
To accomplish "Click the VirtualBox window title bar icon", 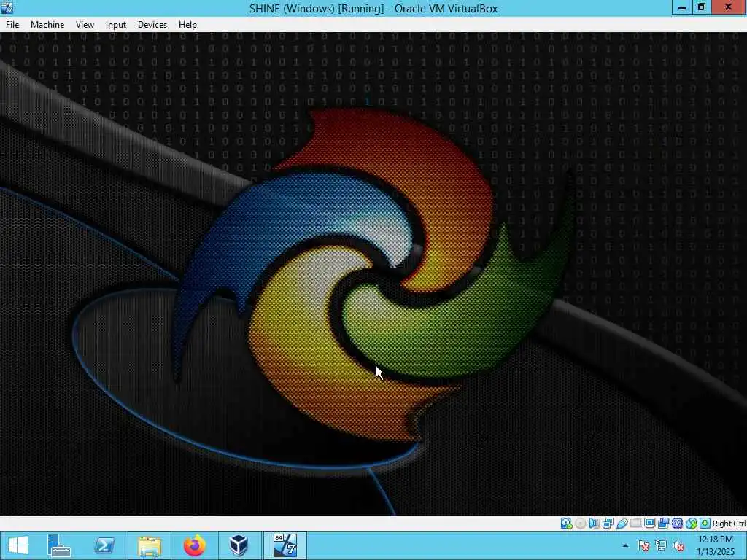I will tap(7, 7).
